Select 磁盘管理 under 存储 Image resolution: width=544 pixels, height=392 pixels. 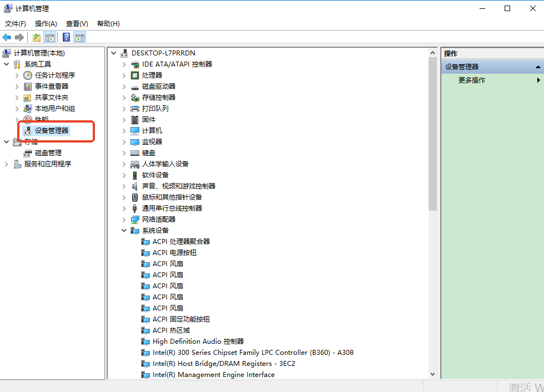48,152
